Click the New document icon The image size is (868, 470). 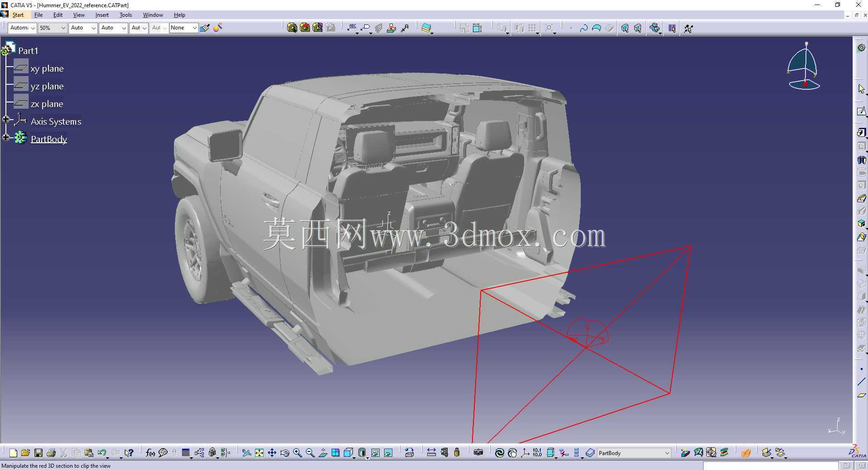[13, 453]
